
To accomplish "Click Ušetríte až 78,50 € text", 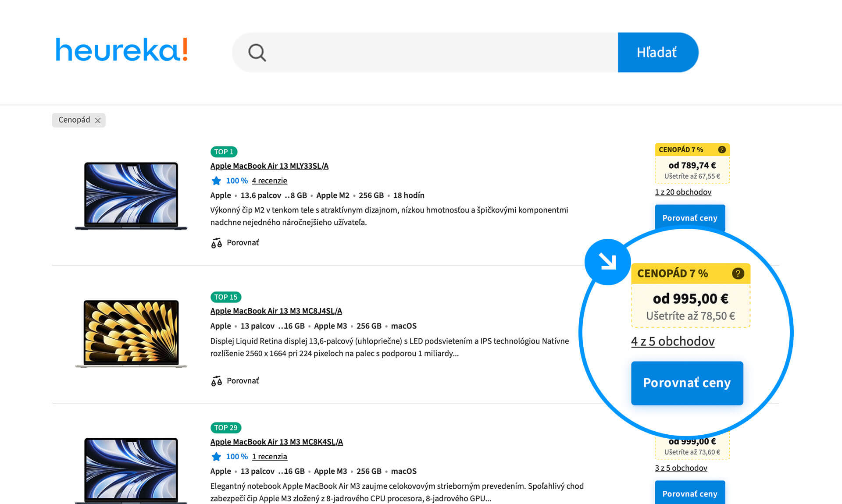I will pos(690,316).
